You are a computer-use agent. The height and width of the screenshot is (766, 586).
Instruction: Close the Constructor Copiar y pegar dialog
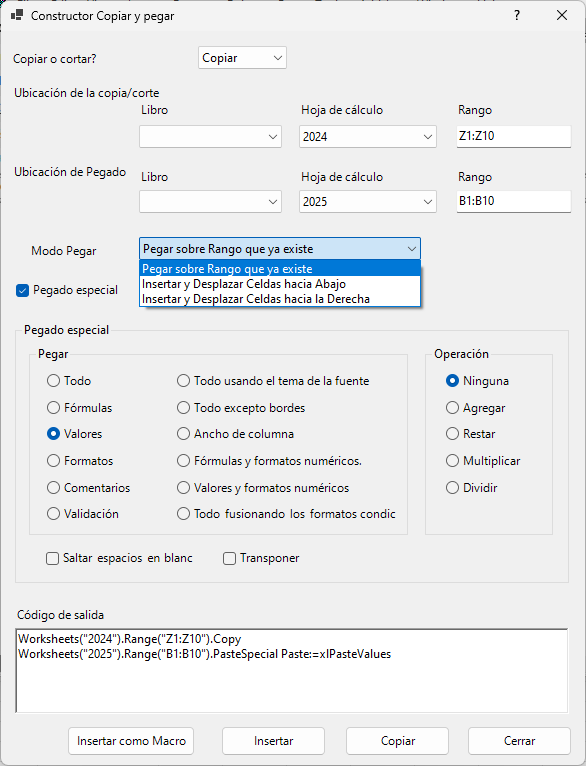coord(562,16)
